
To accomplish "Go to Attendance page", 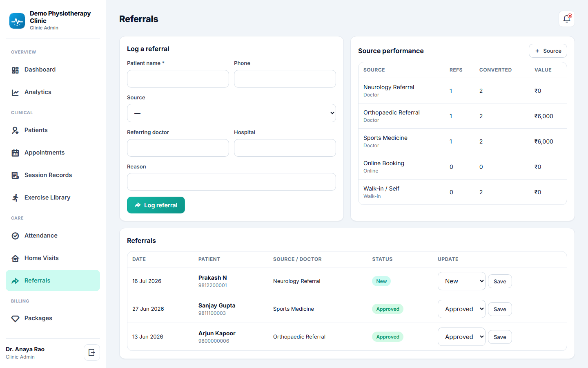I will pyautogui.click(x=53, y=236).
